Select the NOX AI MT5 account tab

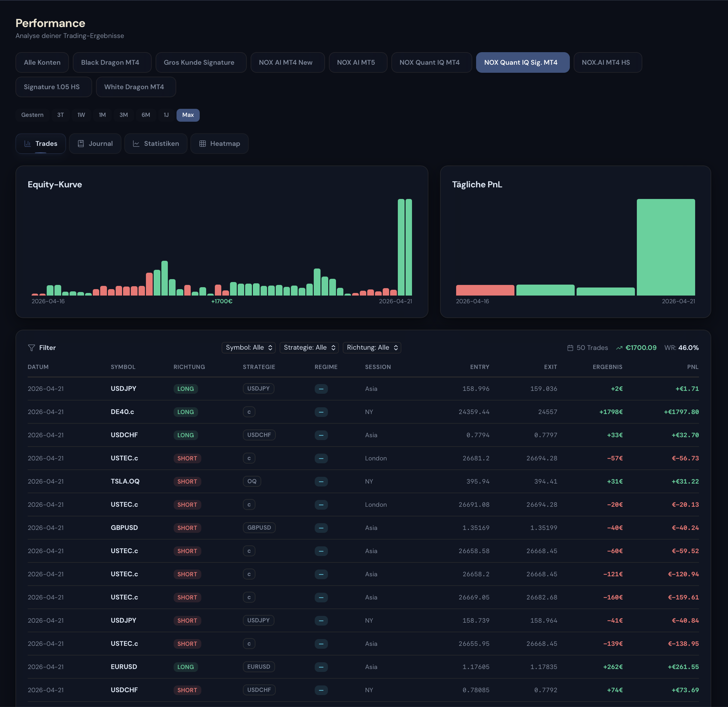358,62
